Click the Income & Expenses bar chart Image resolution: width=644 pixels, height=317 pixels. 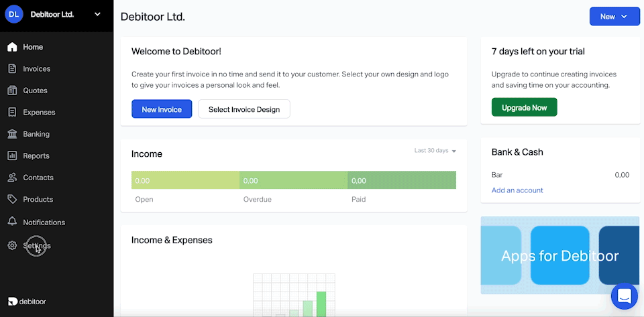click(294, 294)
